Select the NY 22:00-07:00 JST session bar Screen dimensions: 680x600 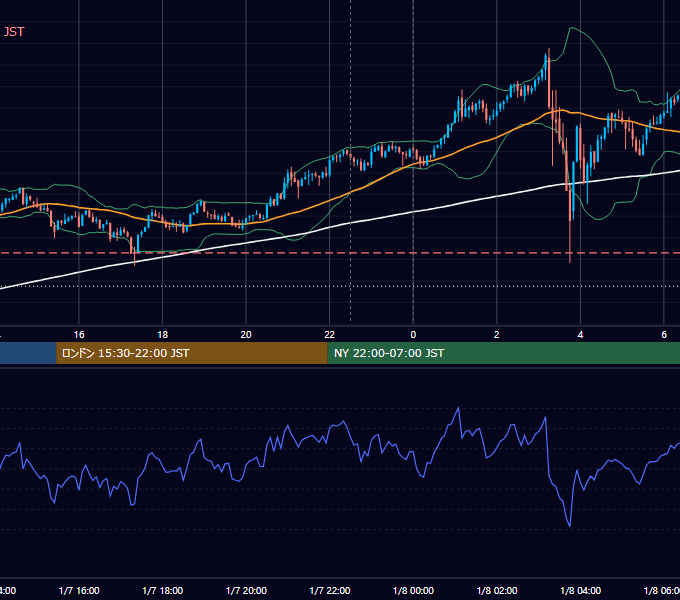[x=503, y=353]
